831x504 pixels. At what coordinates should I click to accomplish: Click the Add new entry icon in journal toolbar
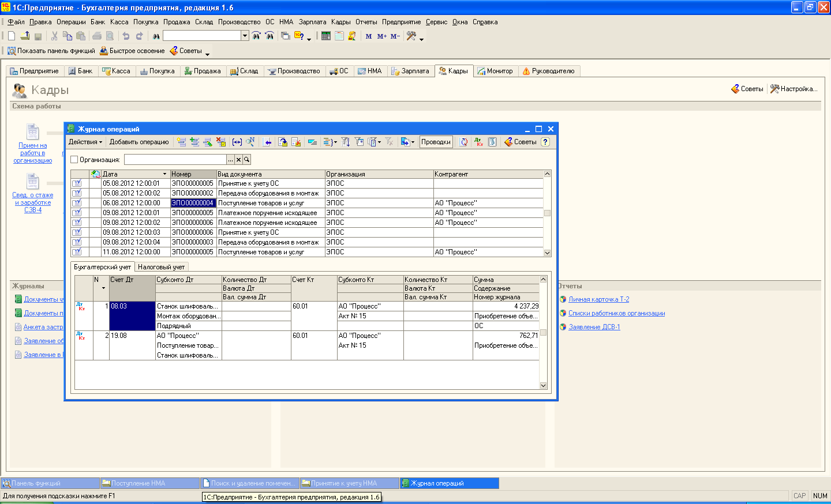coord(181,142)
